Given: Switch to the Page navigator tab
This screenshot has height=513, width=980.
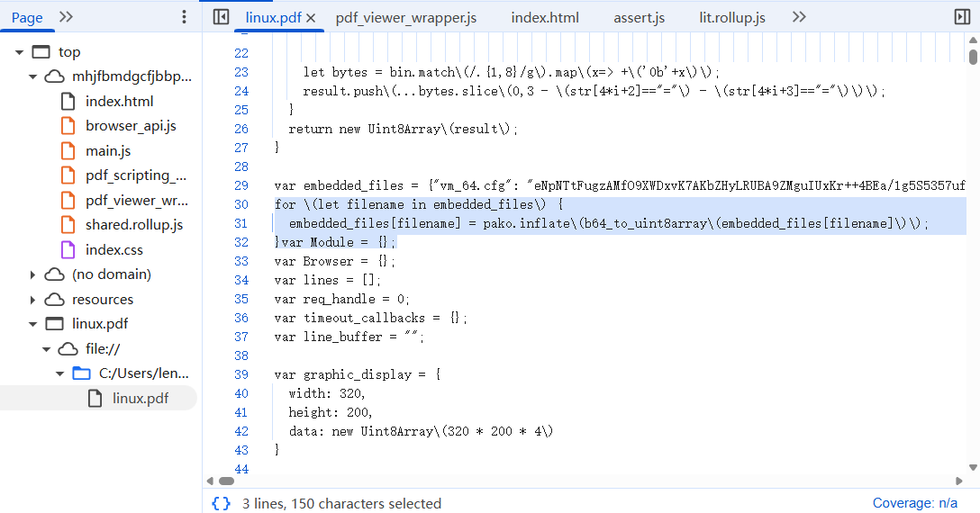Looking at the screenshot, I should pyautogui.click(x=27, y=17).
